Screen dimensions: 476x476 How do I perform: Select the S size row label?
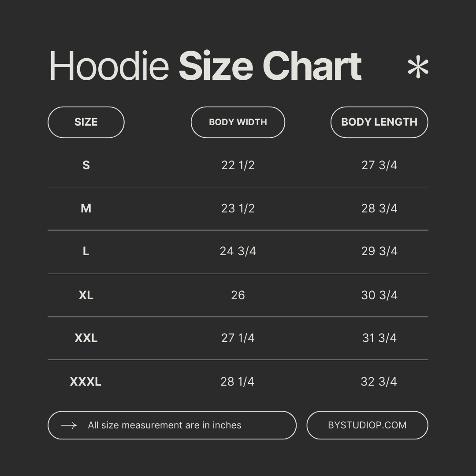[86, 165]
